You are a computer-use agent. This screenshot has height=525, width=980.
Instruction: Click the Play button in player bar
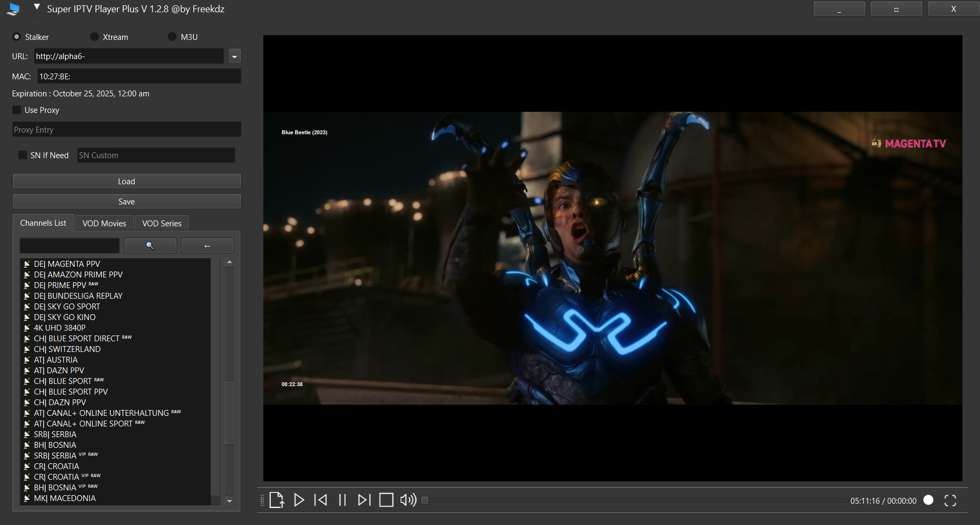coord(299,500)
